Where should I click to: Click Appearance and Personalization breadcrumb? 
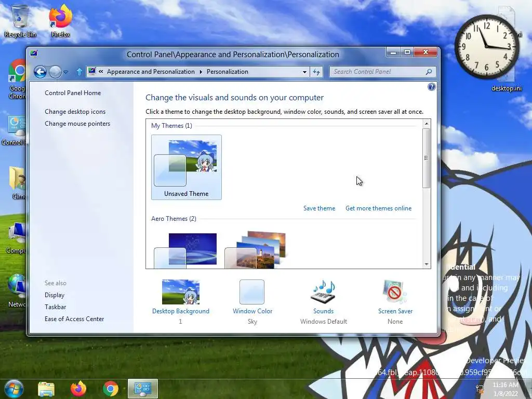[x=151, y=72]
